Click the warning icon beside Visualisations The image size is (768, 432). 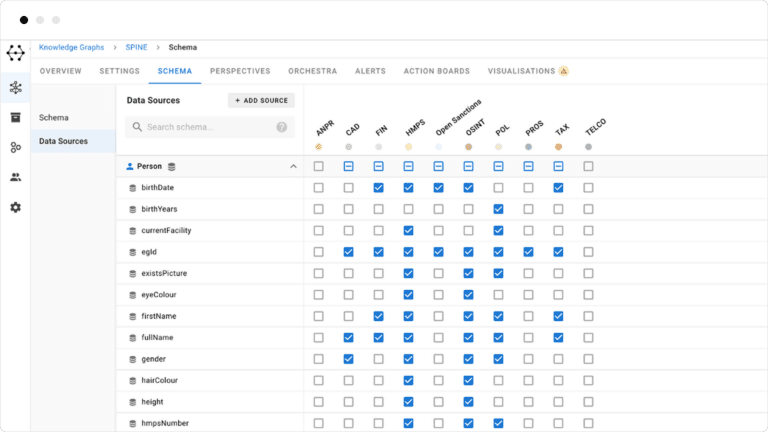click(564, 72)
